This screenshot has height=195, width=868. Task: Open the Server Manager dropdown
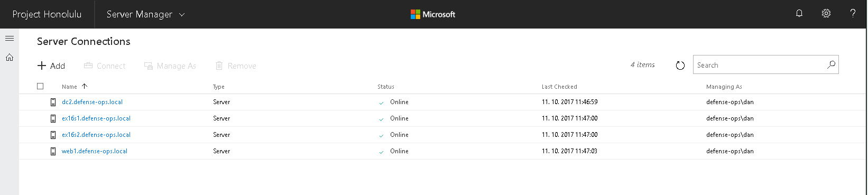tap(145, 14)
